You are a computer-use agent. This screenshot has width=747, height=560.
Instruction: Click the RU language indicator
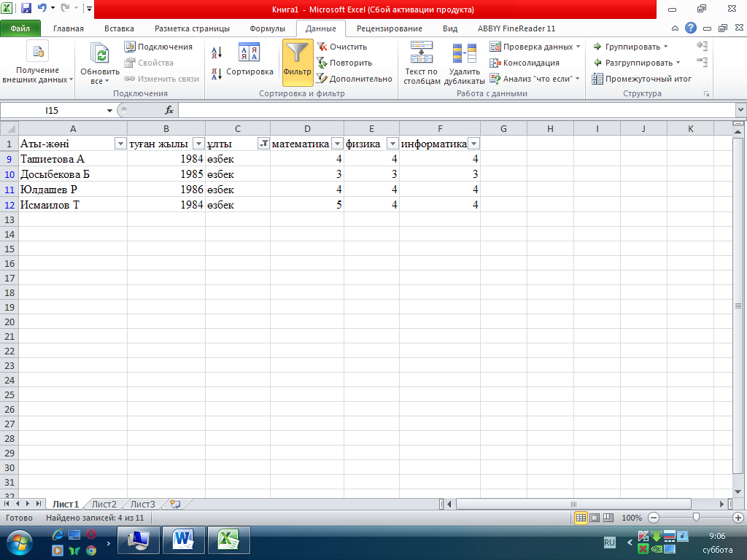(609, 542)
